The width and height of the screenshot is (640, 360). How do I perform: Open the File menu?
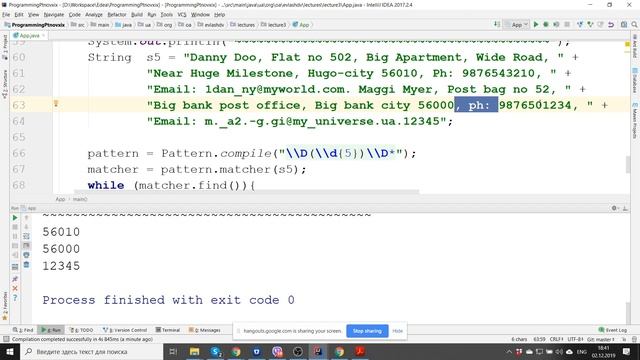point(6,15)
